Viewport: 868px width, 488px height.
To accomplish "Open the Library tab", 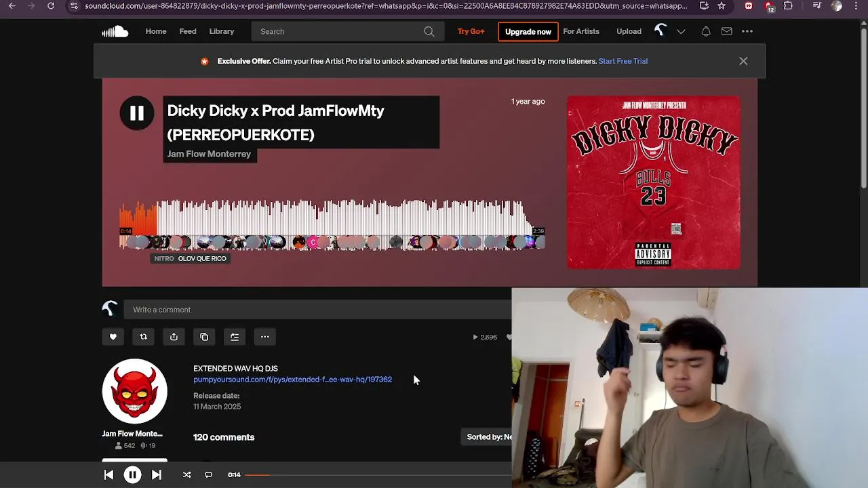I will coord(222,31).
